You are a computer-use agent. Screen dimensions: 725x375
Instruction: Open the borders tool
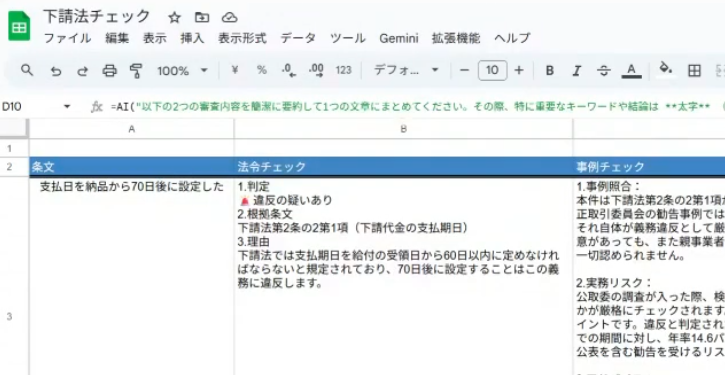[x=694, y=70]
